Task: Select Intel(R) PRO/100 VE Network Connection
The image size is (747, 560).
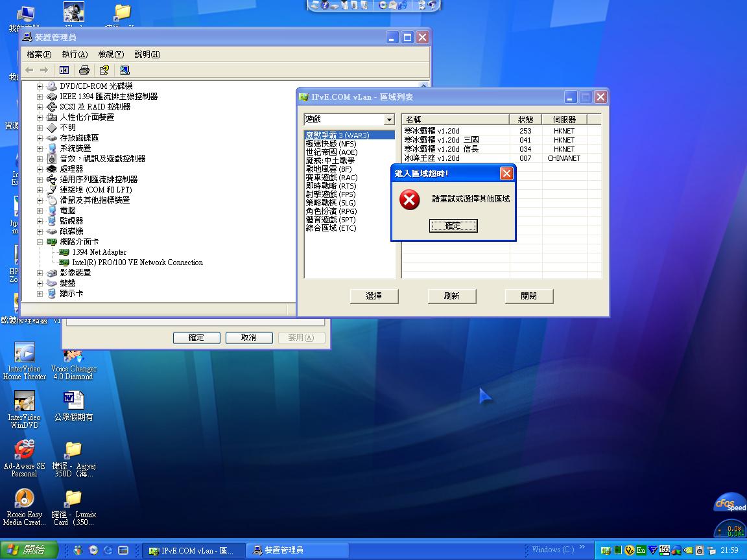Action: (137, 262)
